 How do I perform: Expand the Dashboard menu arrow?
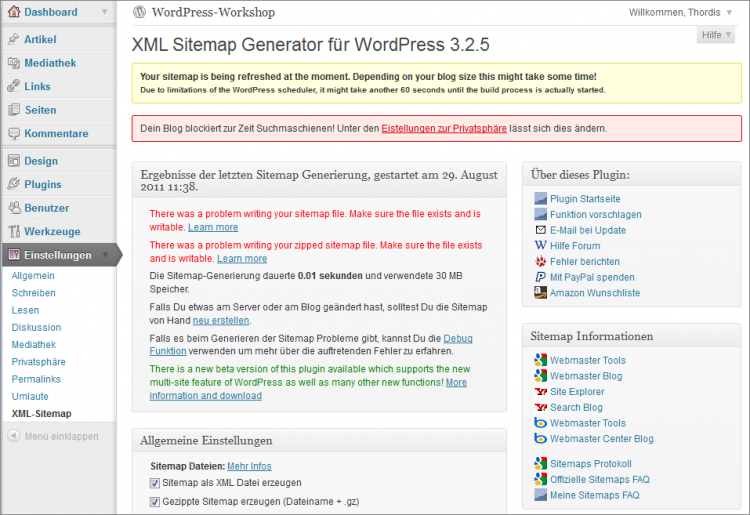tap(106, 13)
